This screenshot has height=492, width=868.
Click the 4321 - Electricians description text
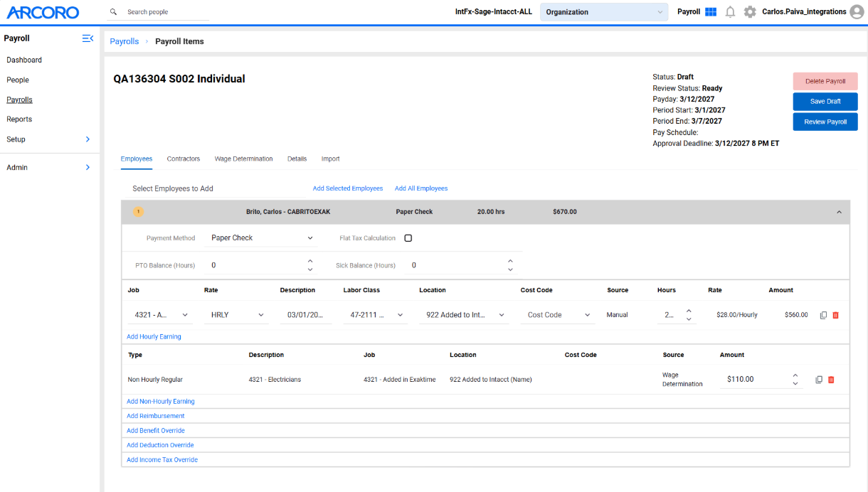(x=275, y=380)
